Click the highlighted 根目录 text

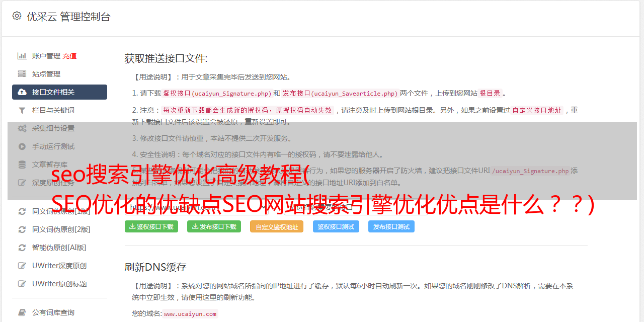coord(490,94)
